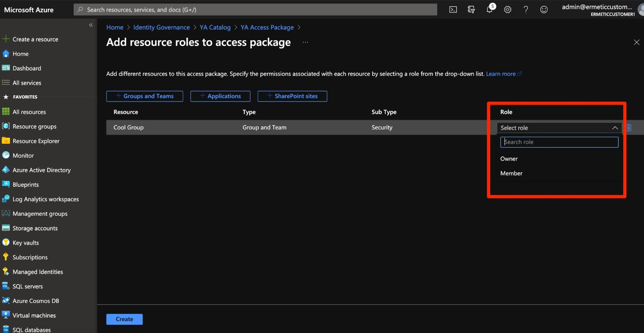Open the Feedback smiley icon
This screenshot has width=644, height=333.
point(544,10)
